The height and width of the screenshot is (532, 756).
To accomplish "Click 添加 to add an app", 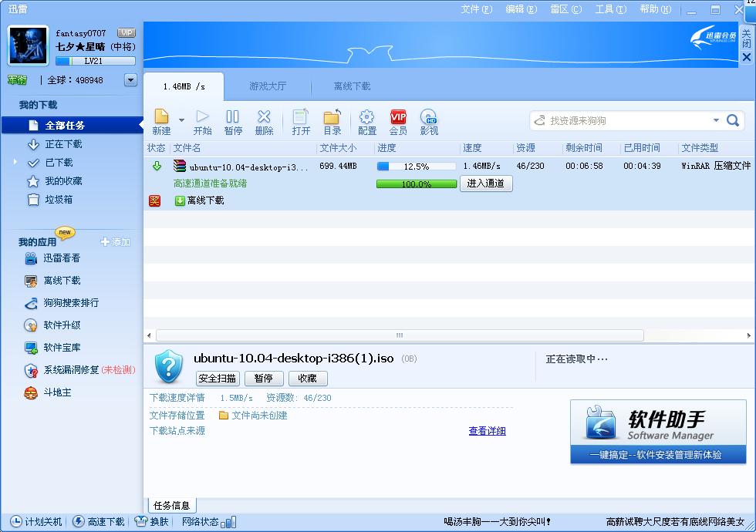I will coord(115,242).
